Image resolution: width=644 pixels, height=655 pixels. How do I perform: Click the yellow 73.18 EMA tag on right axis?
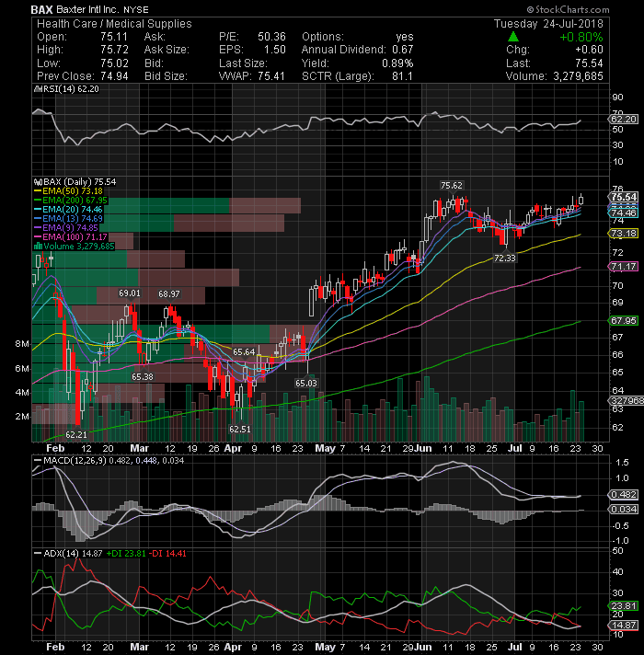click(624, 234)
